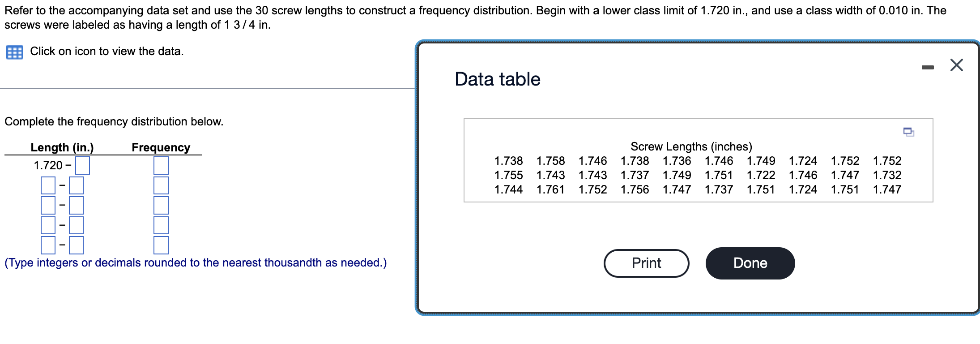Screen dimensions: 980x344
Task: Select the lower limit box of the third class
Action: (48, 205)
